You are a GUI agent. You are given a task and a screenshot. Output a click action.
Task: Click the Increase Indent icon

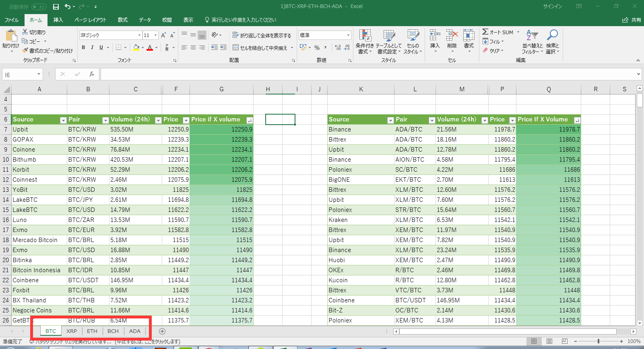click(224, 47)
